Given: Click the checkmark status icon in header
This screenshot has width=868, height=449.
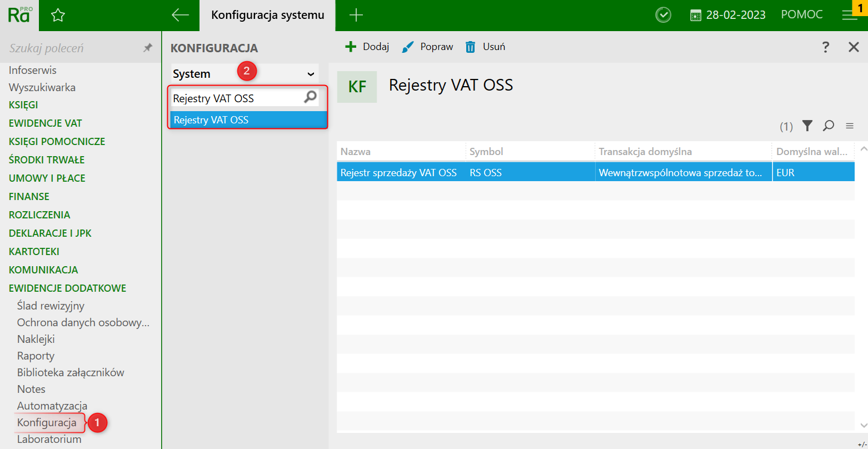Looking at the screenshot, I should point(663,15).
